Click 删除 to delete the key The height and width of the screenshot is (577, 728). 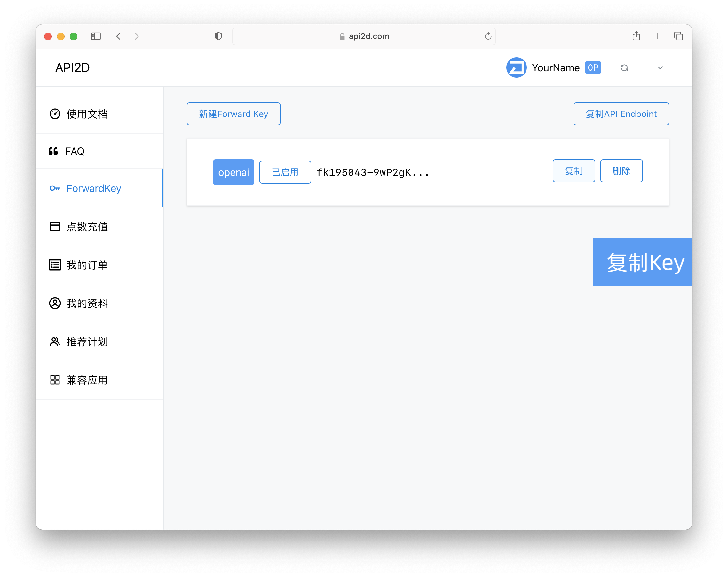click(x=621, y=171)
